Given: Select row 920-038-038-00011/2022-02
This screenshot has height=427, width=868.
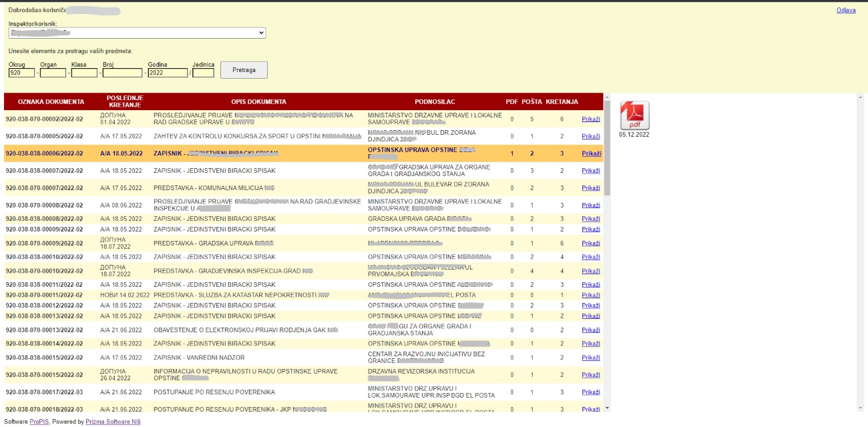Looking at the screenshot, I should (303, 285).
